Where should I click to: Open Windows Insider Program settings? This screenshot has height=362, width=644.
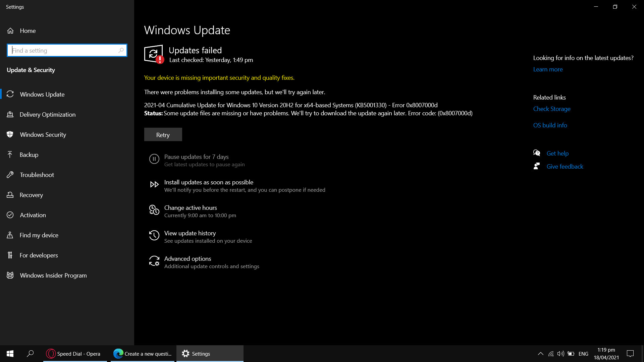(x=67, y=275)
